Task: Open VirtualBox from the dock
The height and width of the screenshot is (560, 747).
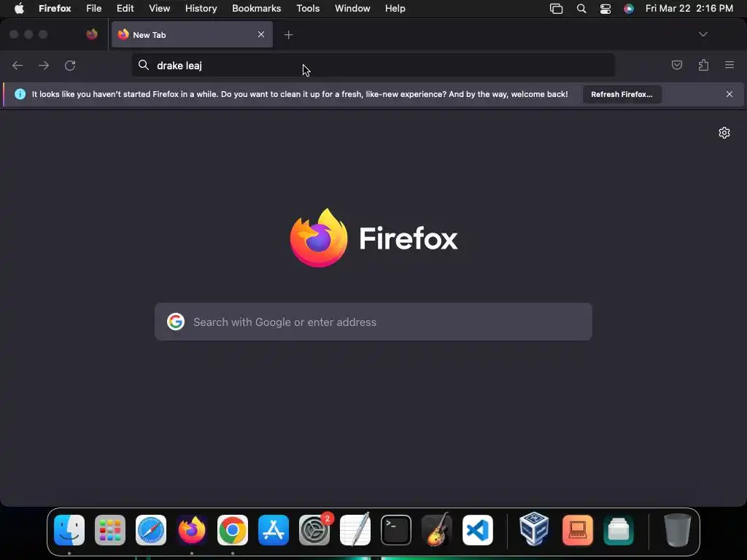Action: coord(534,529)
